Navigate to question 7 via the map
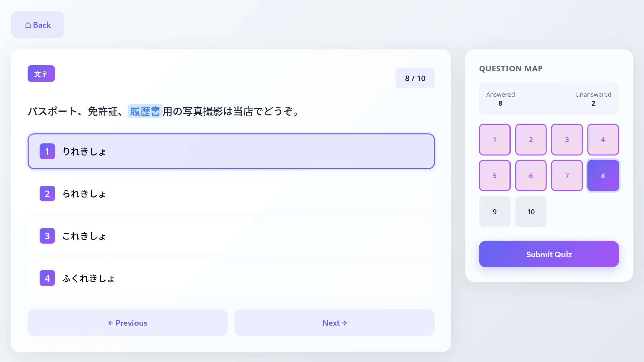 tap(567, 175)
